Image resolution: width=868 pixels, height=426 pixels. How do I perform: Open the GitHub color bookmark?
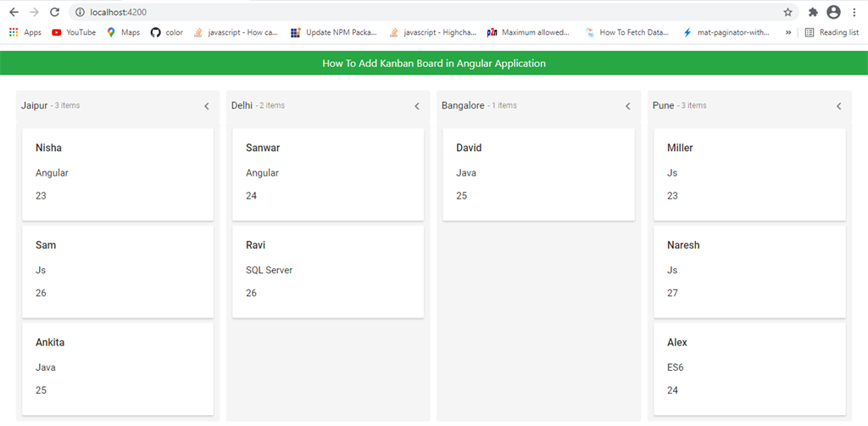[167, 32]
